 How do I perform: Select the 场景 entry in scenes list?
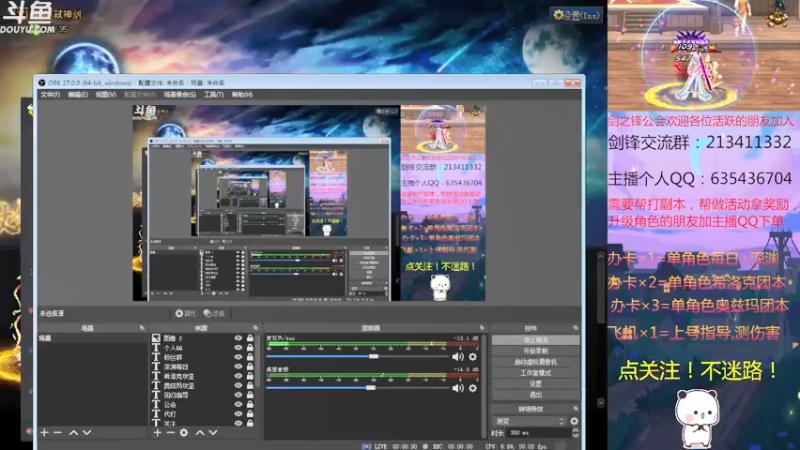[x=92, y=338]
